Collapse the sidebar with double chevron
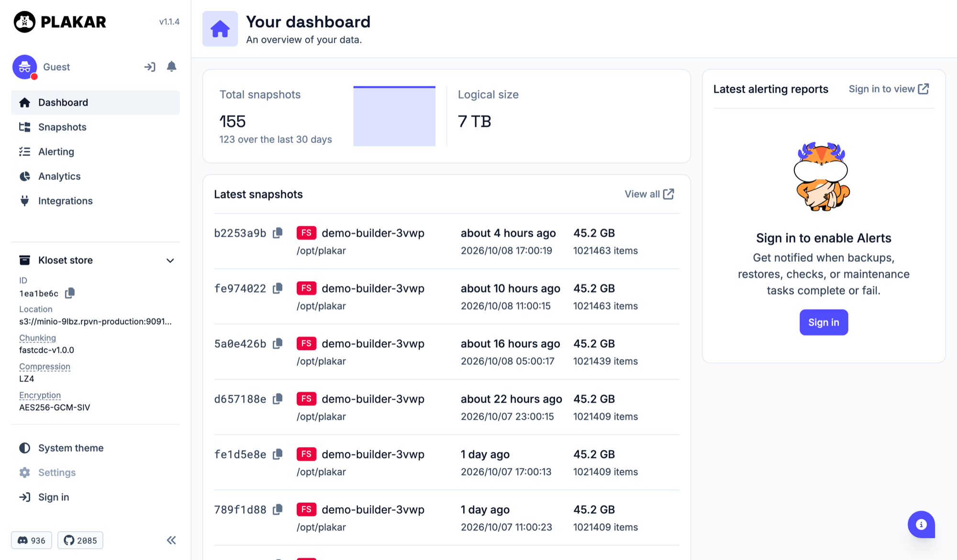This screenshot has width=957, height=560. pos(171,540)
